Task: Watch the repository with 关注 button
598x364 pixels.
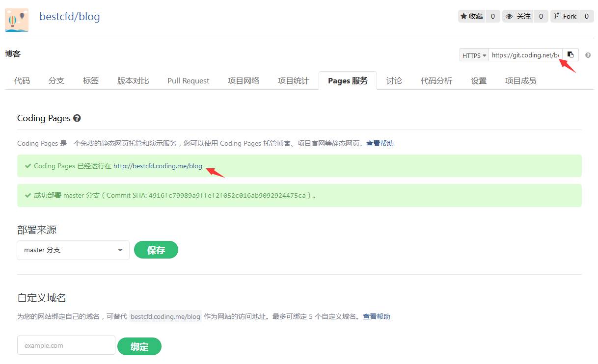Action: pyautogui.click(x=518, y=16)
